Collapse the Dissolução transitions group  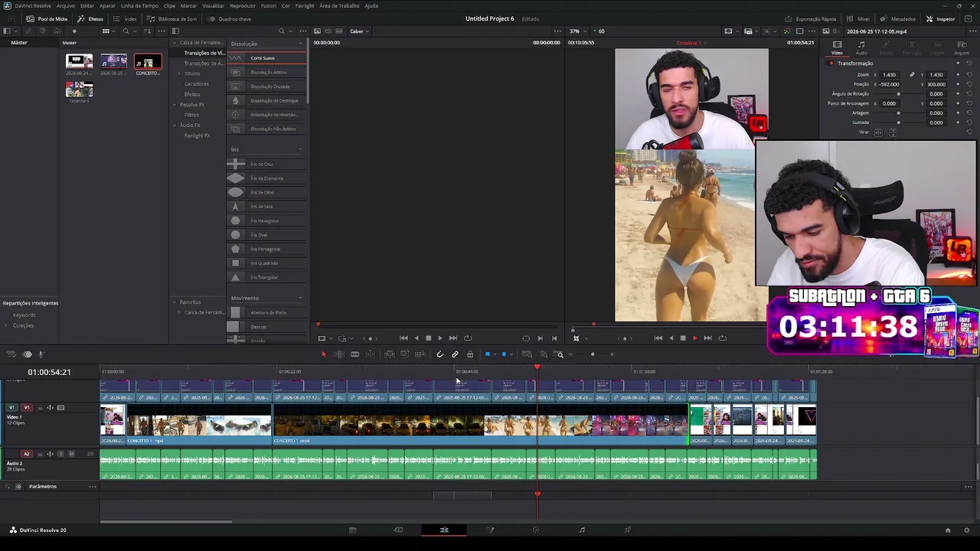pos(300,44)
